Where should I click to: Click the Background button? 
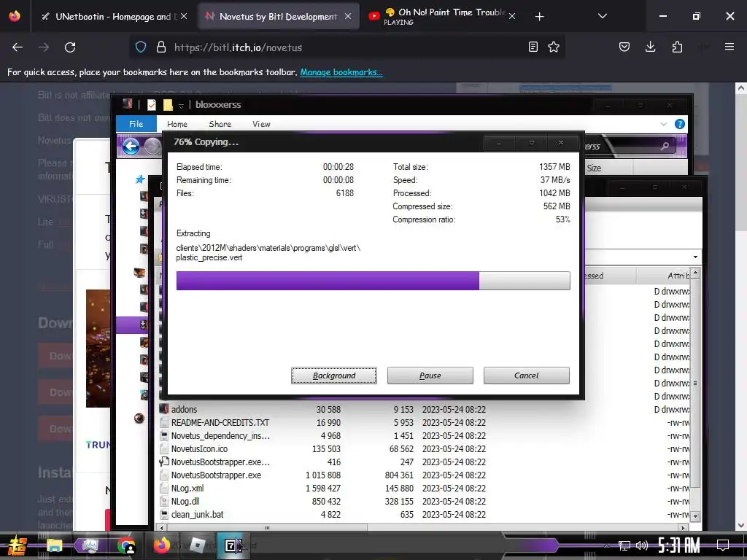[334, 376]
